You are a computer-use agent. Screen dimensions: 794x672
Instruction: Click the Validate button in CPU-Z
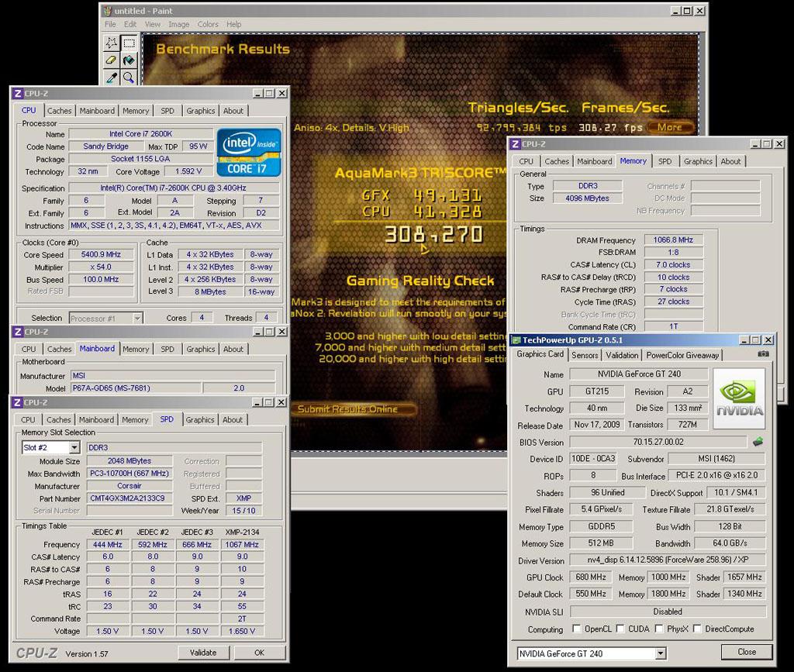point(203,653)
